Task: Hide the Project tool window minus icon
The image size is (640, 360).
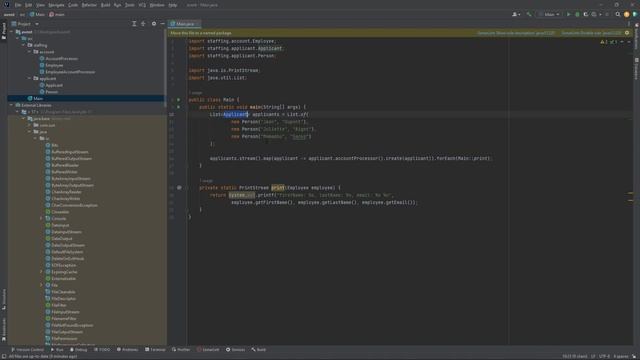Action: (x=162, y=24)
